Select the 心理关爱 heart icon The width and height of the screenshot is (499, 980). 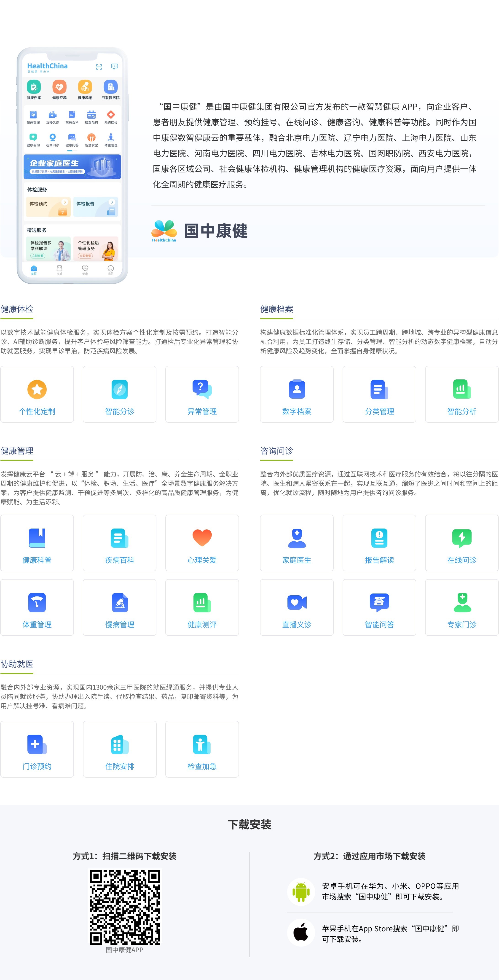point(202,538)
